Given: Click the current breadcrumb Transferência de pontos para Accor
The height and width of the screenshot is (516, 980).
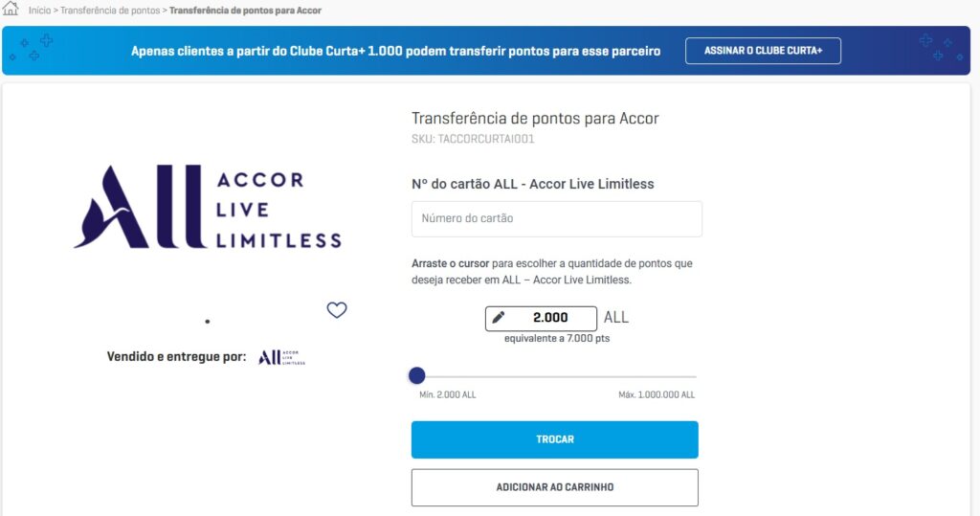Looking at the screenshot, I should tap(245, 11).
